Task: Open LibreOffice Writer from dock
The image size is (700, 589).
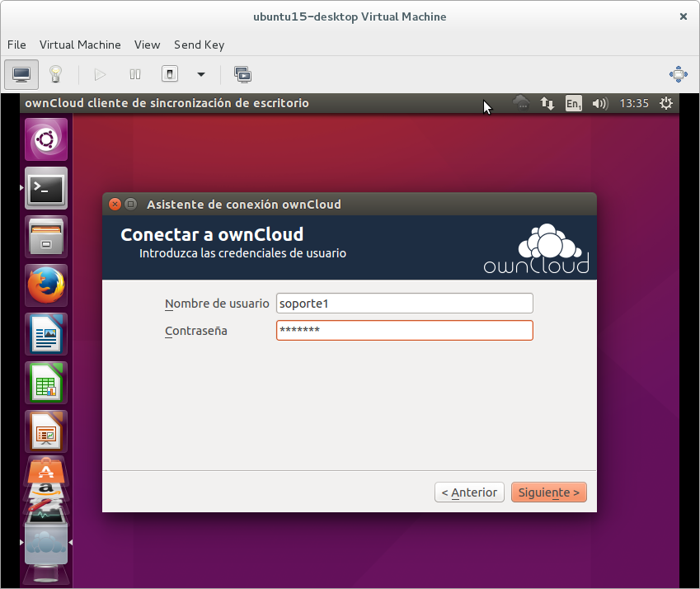Action: 46,334
